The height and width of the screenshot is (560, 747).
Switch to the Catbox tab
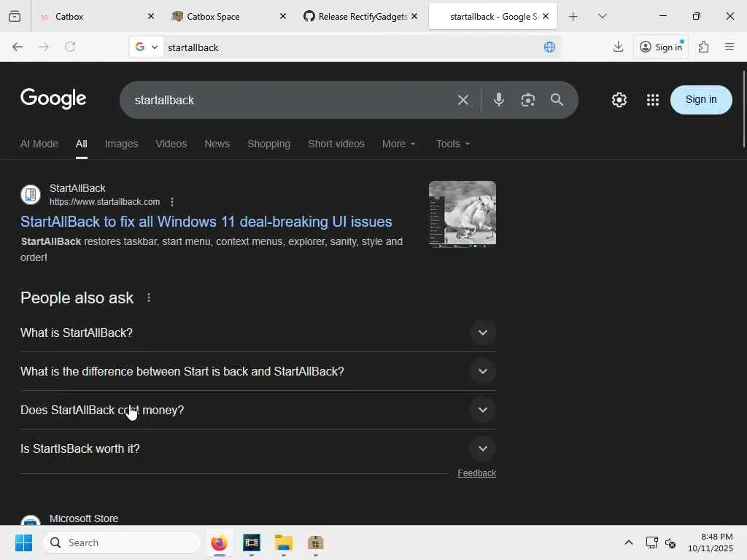(x=97, y=16)
